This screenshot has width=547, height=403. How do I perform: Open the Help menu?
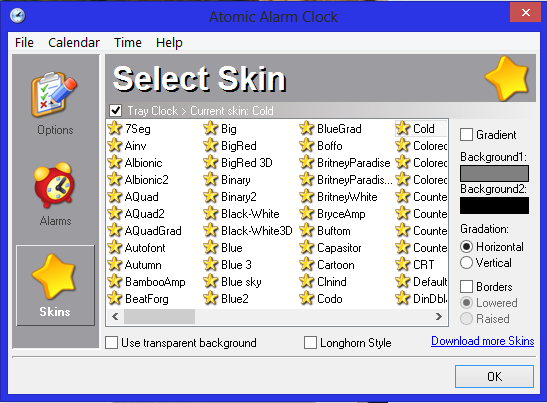coord(169,43)
